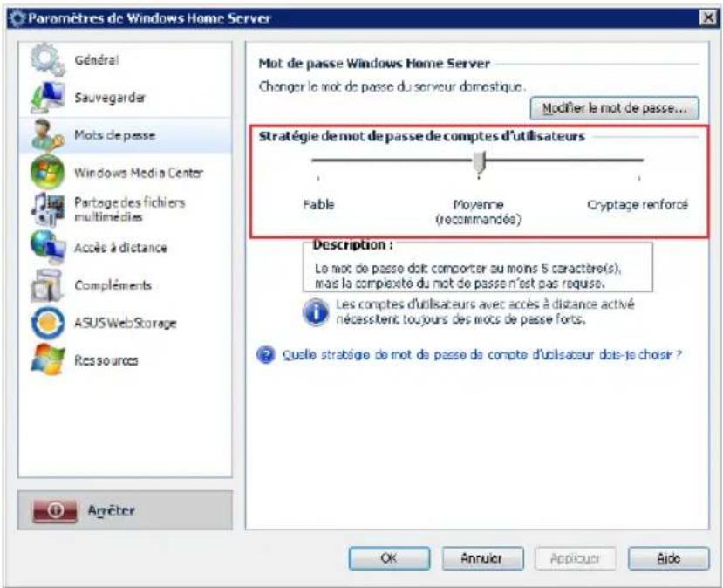Open the Compléments section
This screenshot has width=723, height=588.
coord(125,285)
